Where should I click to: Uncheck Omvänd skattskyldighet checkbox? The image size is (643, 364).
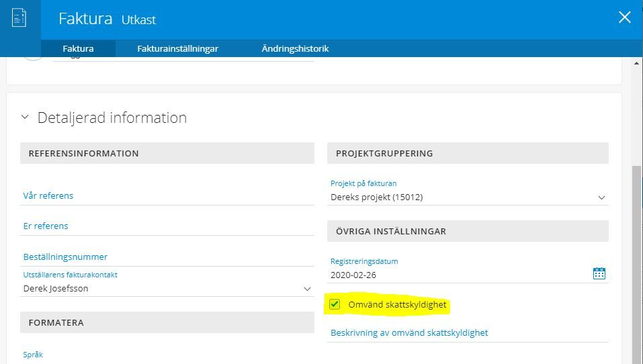(x=335, y=305)
